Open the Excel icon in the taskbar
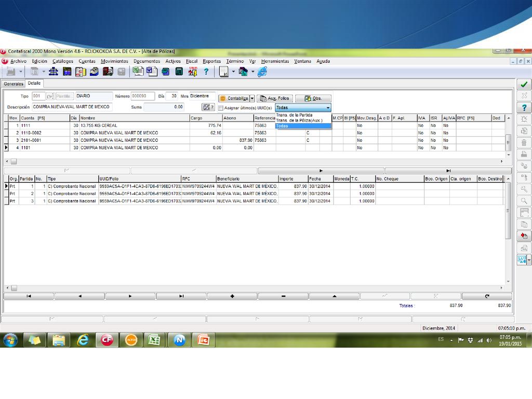The width and height of the screenshot is (532, 399). click(155, 340)
